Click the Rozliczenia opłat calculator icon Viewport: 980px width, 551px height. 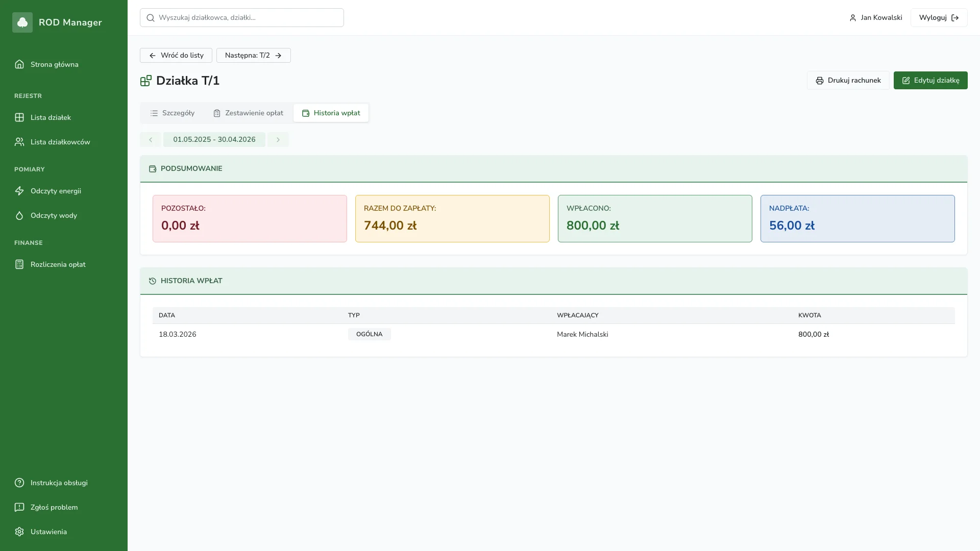click(x=19, y=264)
